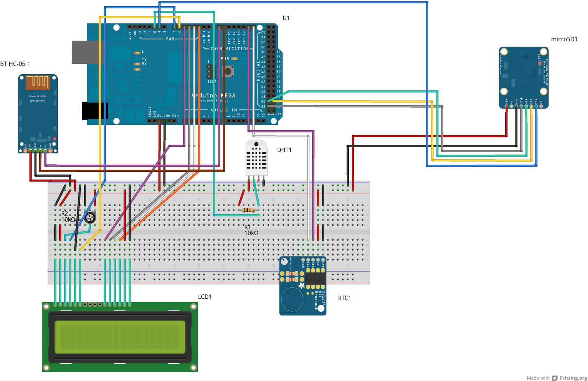Click the LCD1 text label
This screenshot has height=381, width=588.
(205, 297)
